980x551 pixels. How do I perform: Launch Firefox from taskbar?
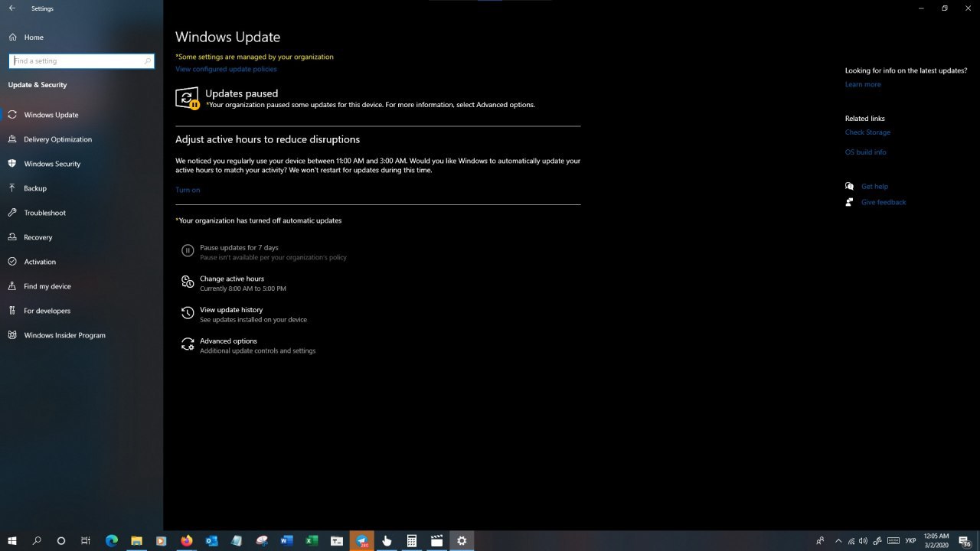(x=186, y=540)
